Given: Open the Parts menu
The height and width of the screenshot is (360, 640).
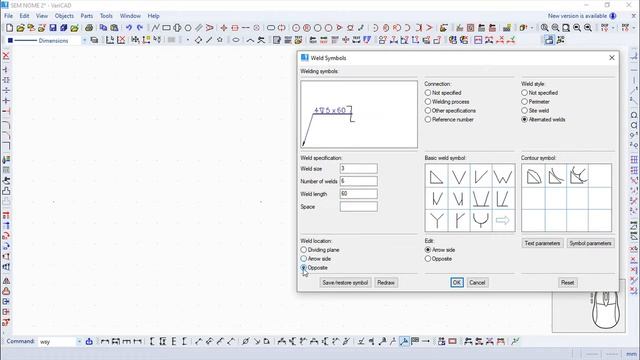Looking at the screenshot, I should (87, 16).
